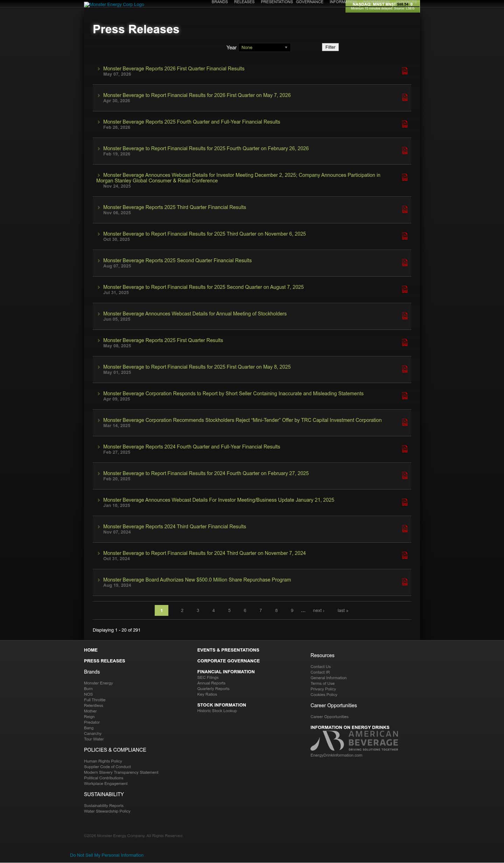The height and width of the screenshot is (863, 504).
Task: Open EnergyDrinkInformation.com link
Action: pyautogui.click(x=336, y=755)
